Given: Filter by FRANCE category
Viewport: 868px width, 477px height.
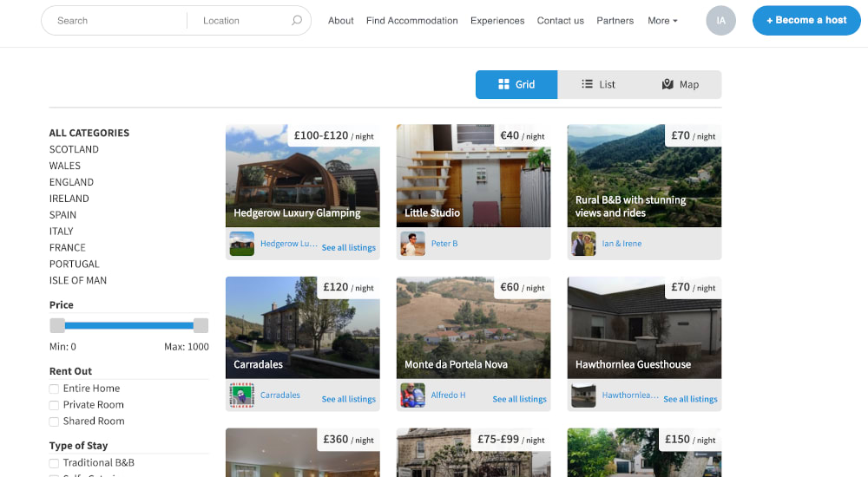Looking at the screenshot, I should [x=67, y=247].
